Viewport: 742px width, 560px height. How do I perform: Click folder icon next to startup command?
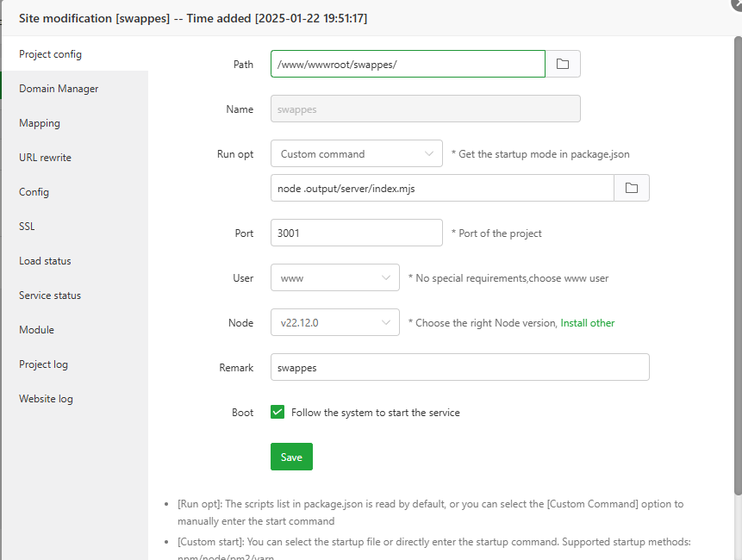pyautogui.click(x=631, y=188)
